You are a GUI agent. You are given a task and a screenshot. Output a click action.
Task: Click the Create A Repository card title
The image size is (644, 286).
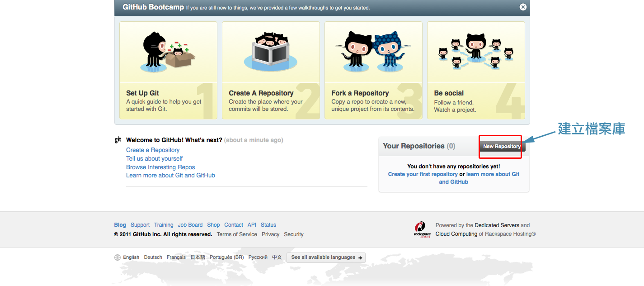point(261,93)
